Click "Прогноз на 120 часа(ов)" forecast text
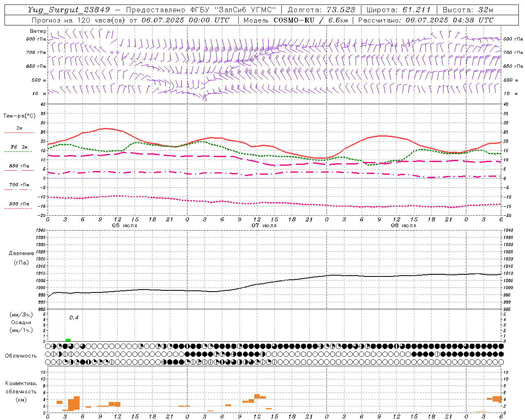 79,20
